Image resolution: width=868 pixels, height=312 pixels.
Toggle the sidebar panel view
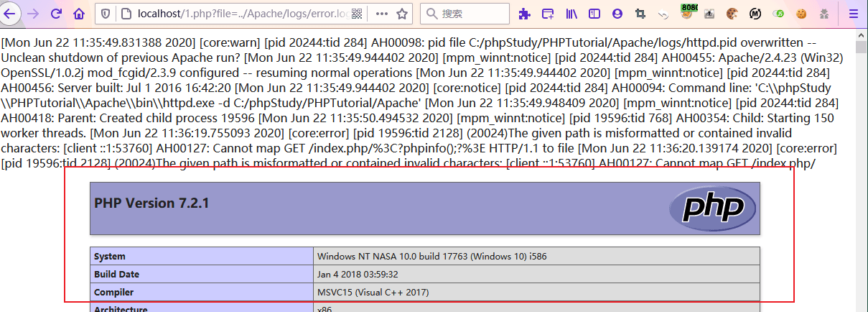[x=594, y=14]
